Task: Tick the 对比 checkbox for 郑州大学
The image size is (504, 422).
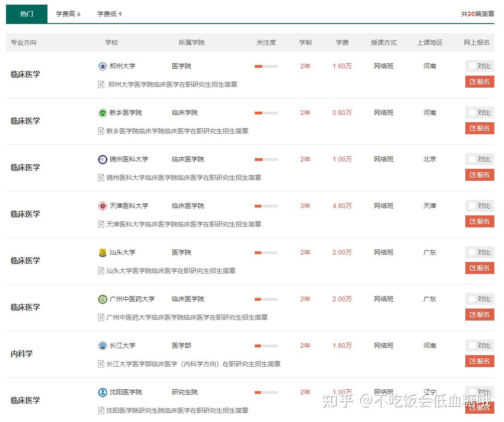Action: 472,66
